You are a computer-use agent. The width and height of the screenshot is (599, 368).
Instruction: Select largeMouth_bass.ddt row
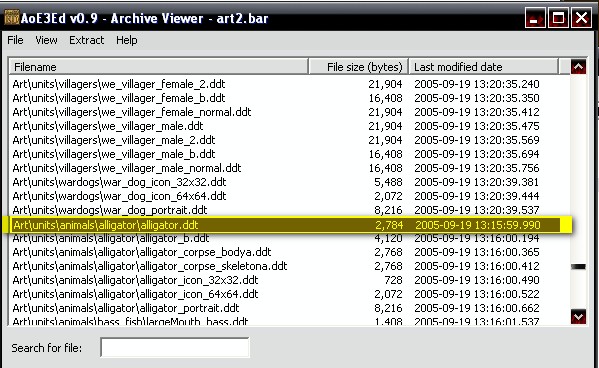click(289, 321)
